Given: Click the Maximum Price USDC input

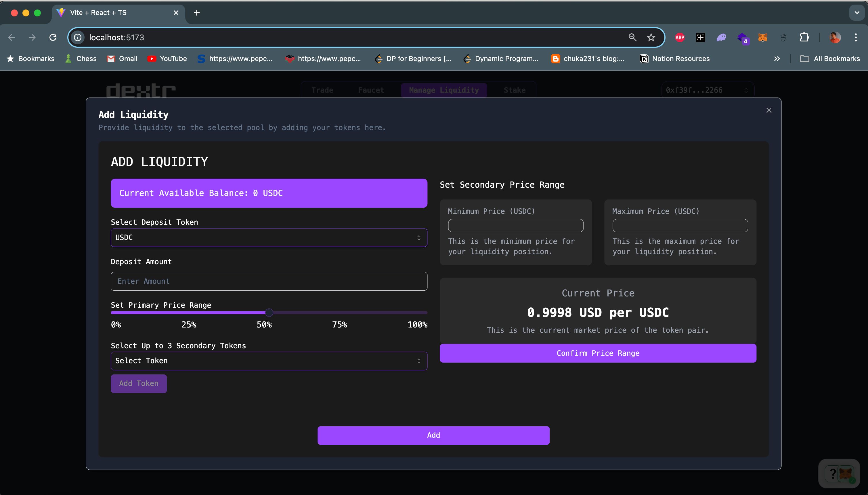Looking at the screenshot, I should 680,225.
